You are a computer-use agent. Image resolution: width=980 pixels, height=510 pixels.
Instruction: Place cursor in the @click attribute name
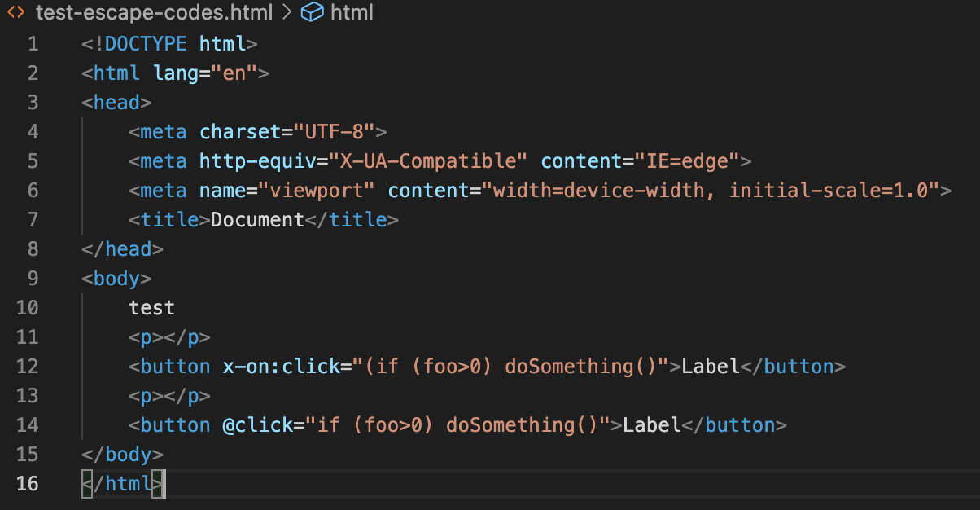(252, 425)
